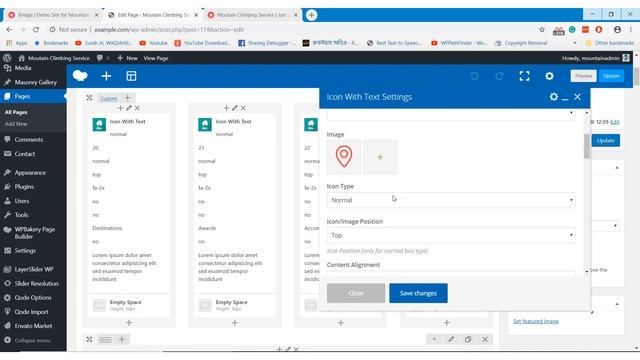Delete lower row with X icon
This screenshot has width=640, height=360.
pyautogui.click(x=485, y=339)
